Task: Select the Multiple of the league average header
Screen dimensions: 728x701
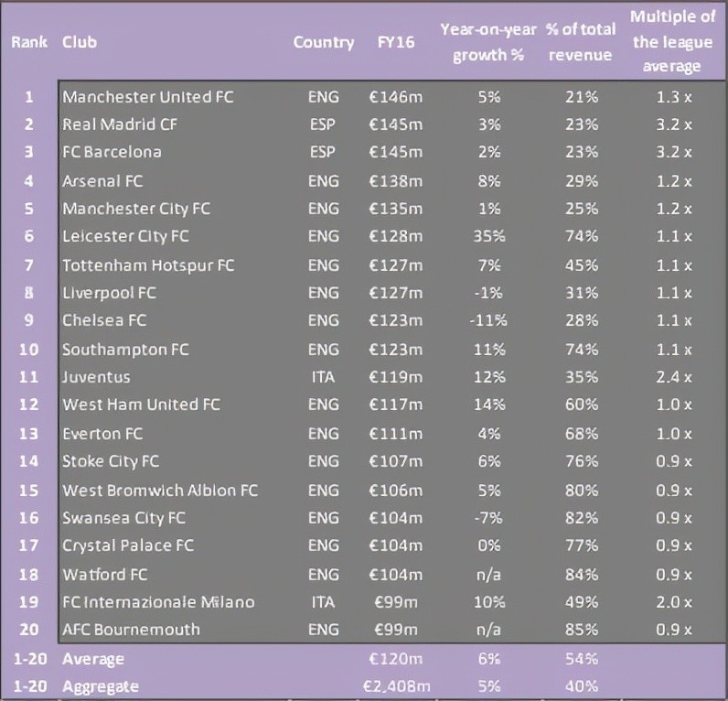Action: (672, 42)
